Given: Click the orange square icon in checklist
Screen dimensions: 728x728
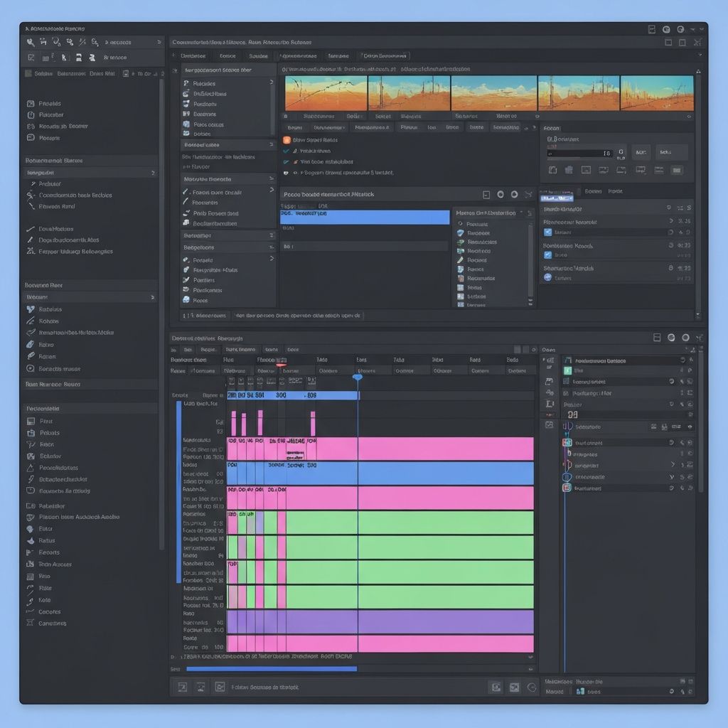Looking at the screenshot, I should tap(287, 140).
